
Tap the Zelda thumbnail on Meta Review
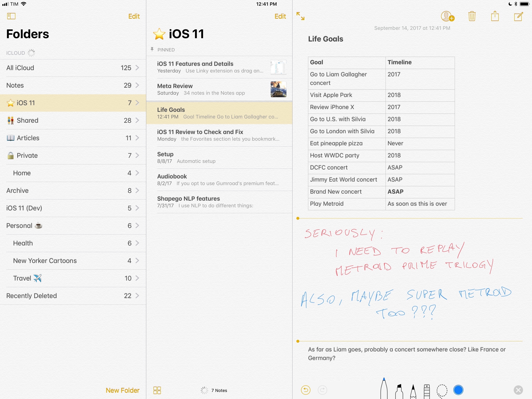pyautogui.click(x=278, y=89)
